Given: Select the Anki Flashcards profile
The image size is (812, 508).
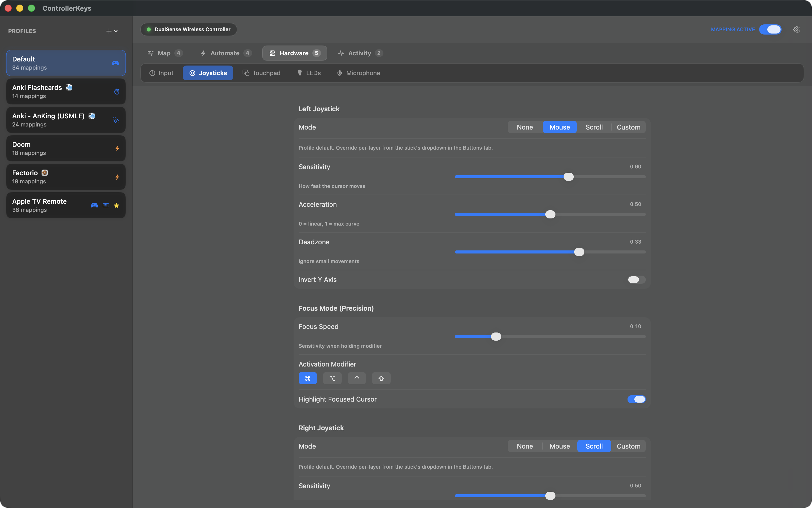Looking at the screenshot, I should click(x=66, y=91).
